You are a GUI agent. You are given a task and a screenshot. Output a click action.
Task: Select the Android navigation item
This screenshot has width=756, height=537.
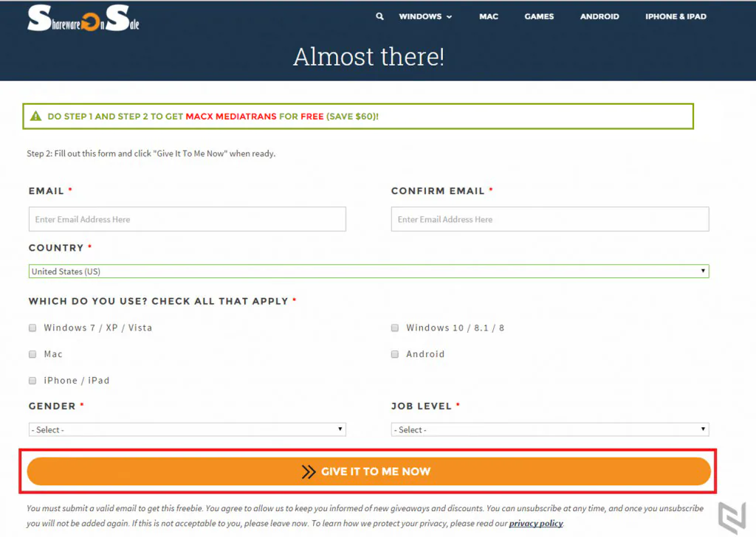[599, 16]
